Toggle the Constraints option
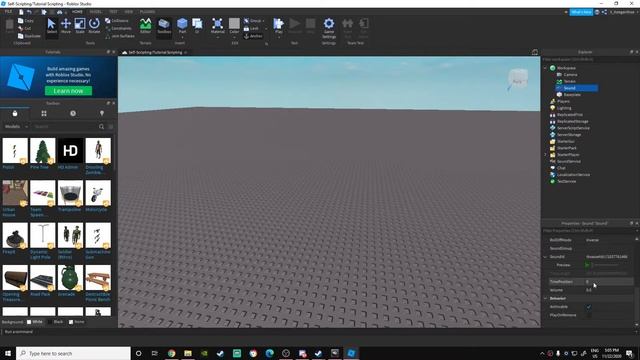The width and height of the screenshot is (640, 360). (118, 28)
